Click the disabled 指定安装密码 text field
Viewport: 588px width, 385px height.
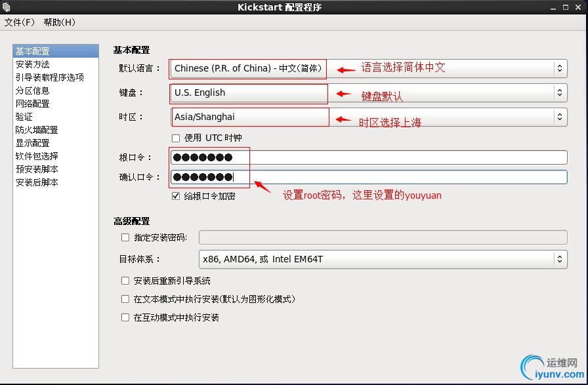pos(383,237)
